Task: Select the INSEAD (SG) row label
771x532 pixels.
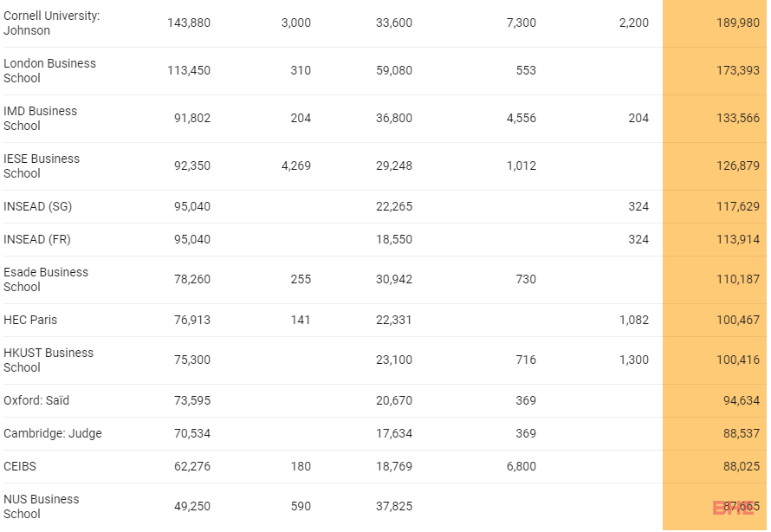Action: tap(38, 206)
